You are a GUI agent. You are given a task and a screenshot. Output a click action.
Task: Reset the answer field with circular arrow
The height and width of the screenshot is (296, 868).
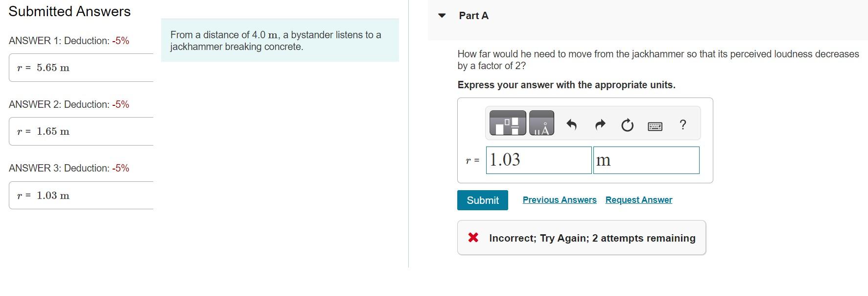[x=627, y=125]
